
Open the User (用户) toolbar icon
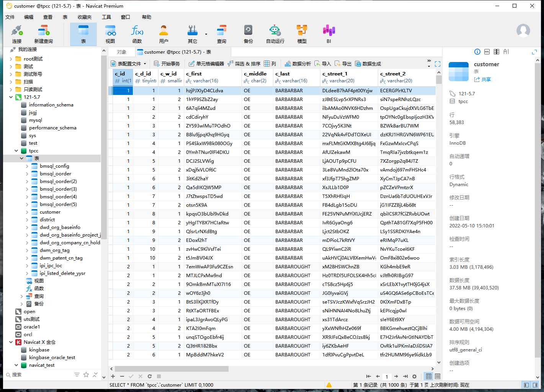coord(164,34)
